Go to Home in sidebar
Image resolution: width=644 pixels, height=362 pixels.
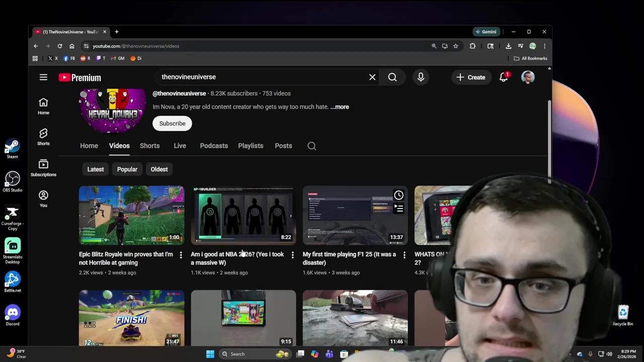tap(43, 106)
